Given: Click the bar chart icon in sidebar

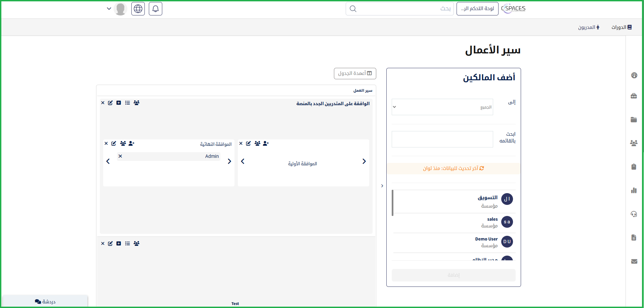Looking at the screenshot, I should [x=634, y=190].
